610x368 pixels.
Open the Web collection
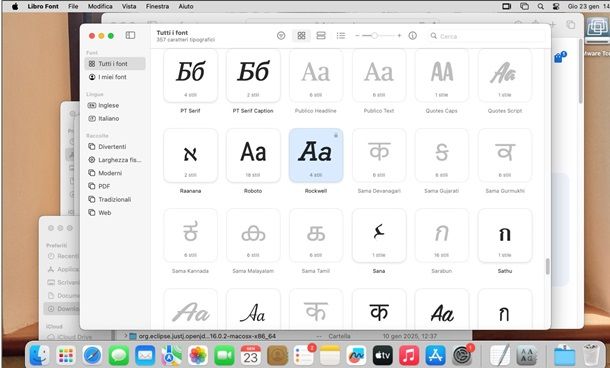click(x=115, y=213)
